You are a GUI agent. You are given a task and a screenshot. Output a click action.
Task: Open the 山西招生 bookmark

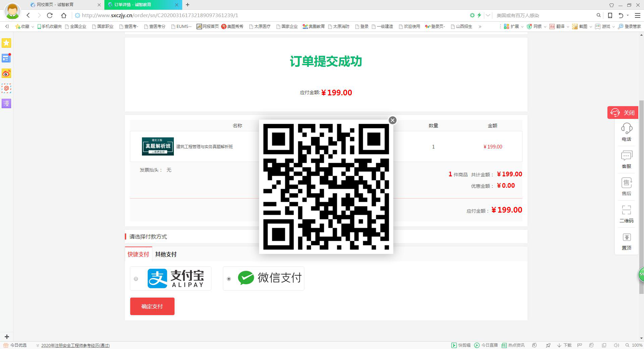(462, 26)
